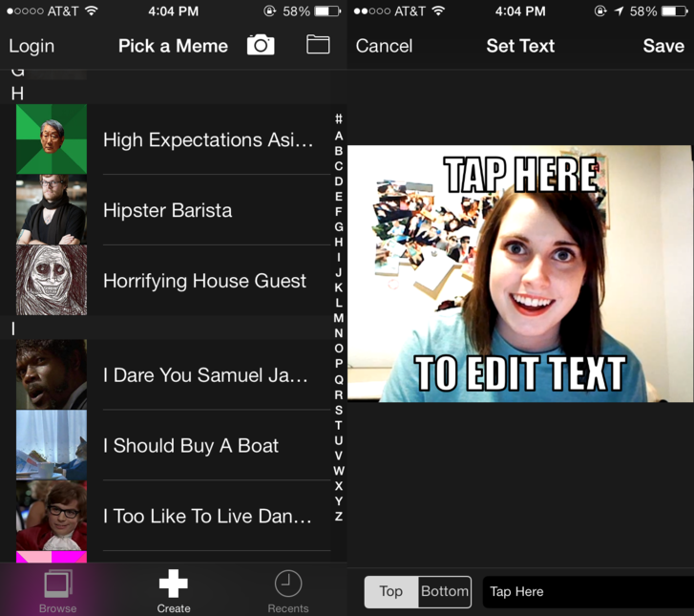Viewport: 694px width, 616px height.
Task: Choose I Should Buy A Boat meme
Action: (x=191, y=446)
